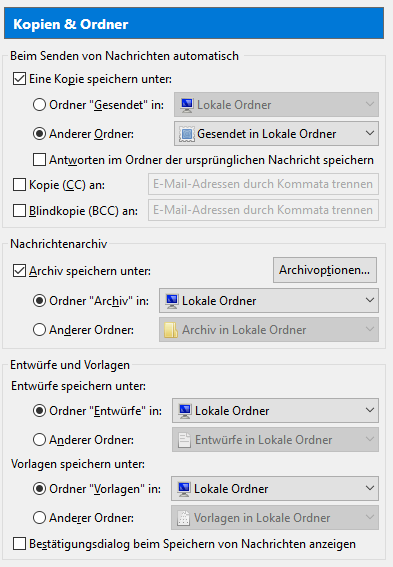Select Anderer Ordner radio for Entwürfe
This screenshot has width=393, height=567.
(39, 440)
